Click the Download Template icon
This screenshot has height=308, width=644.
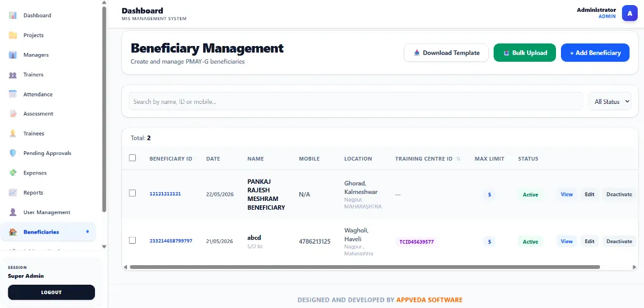click(x=417, y=53)
